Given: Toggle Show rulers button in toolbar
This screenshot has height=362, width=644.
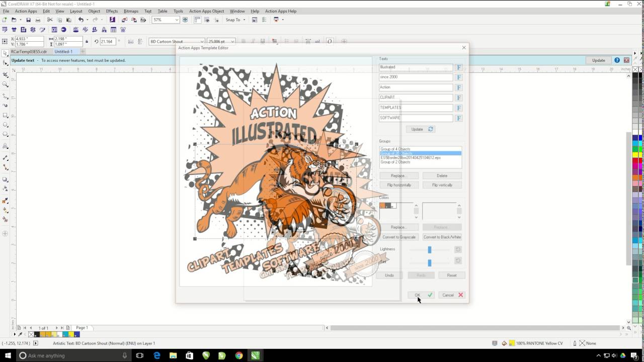Looking at the screenshot, I should (197, 20).
